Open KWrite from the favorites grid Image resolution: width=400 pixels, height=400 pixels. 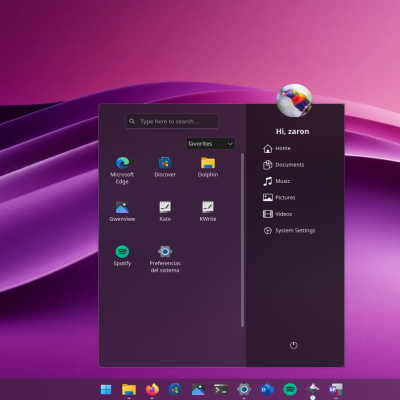click(x=208, y=211)
